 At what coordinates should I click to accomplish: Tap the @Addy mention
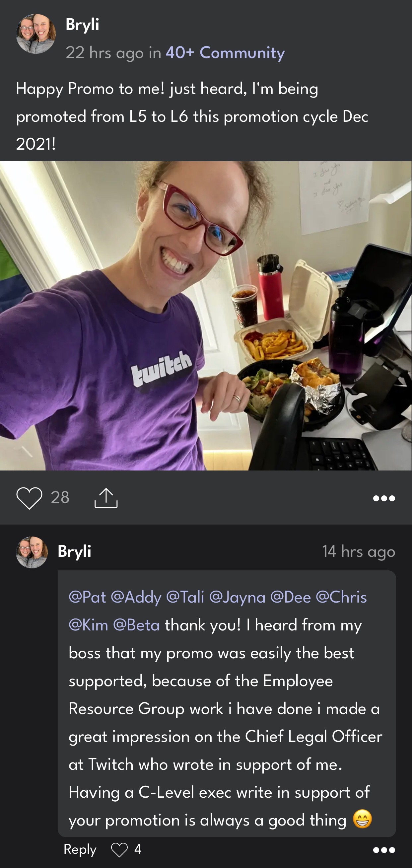point(136,597)
